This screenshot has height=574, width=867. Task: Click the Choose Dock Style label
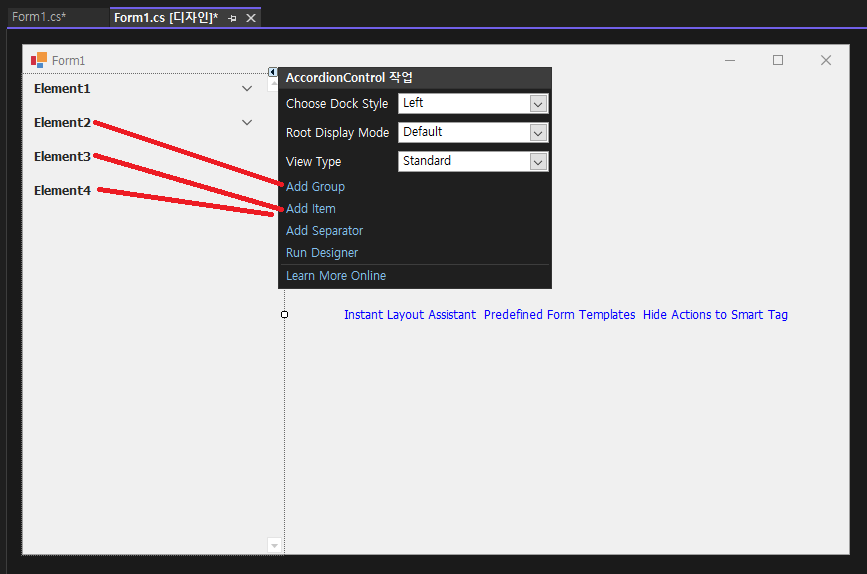(337, 103)
